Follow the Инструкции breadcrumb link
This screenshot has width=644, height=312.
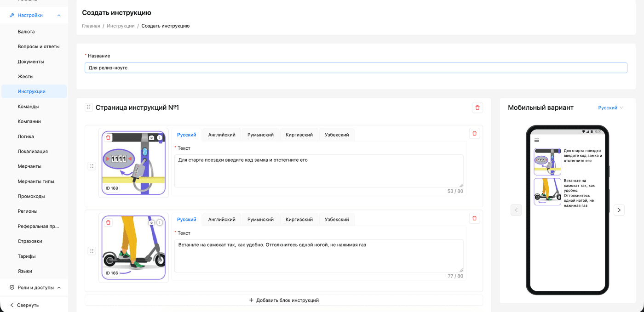pos(121,26)
